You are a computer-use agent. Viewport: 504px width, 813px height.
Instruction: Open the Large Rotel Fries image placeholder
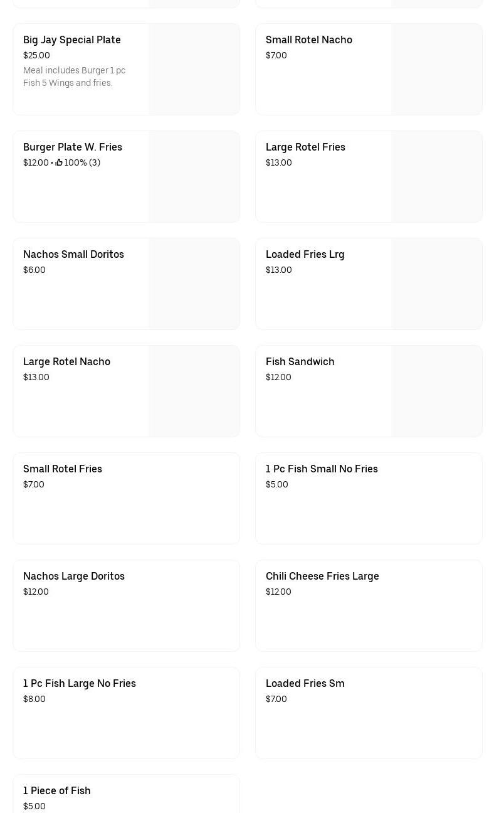click(436, 177)
